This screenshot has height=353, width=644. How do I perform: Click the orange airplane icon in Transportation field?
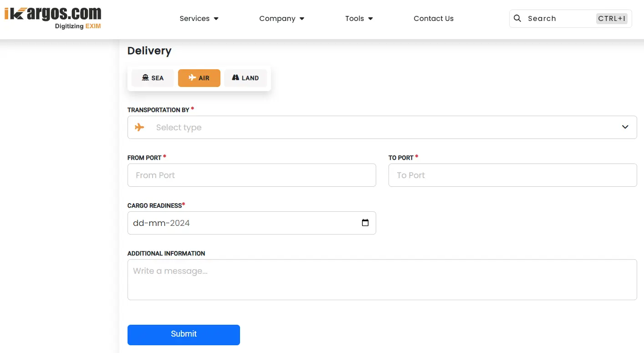[140, 127]
